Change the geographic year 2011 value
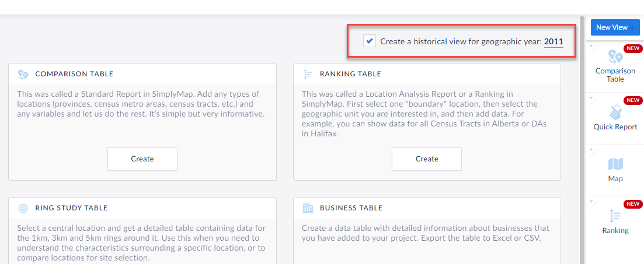 pos(554,41)
